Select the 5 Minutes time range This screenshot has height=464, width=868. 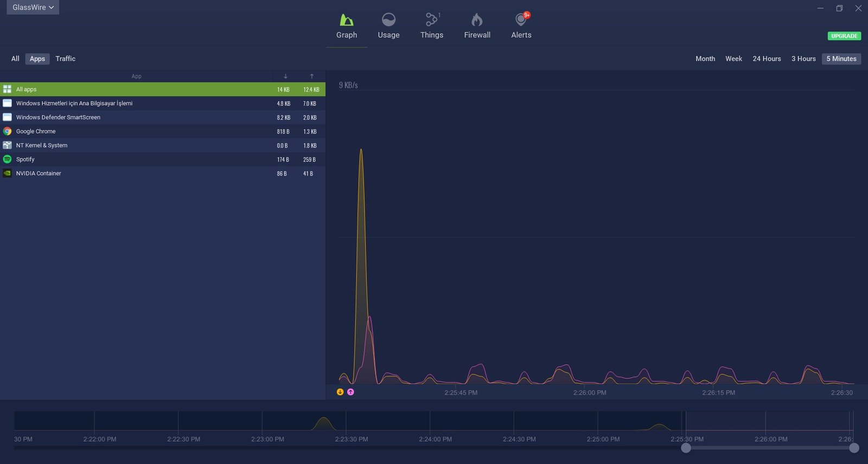[x=841, y=59]
